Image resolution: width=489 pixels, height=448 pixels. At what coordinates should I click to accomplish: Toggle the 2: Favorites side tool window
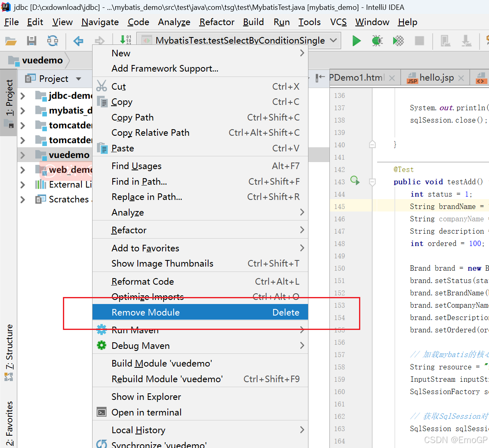(9, 423)
